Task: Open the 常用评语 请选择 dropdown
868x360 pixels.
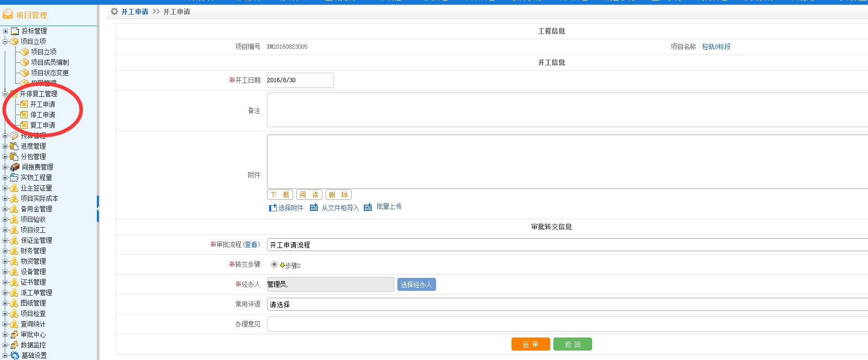Action: pos(567,305)
